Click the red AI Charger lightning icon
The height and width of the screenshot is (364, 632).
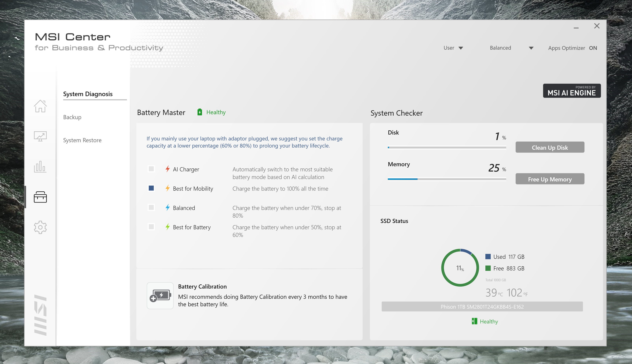[168, 169]
